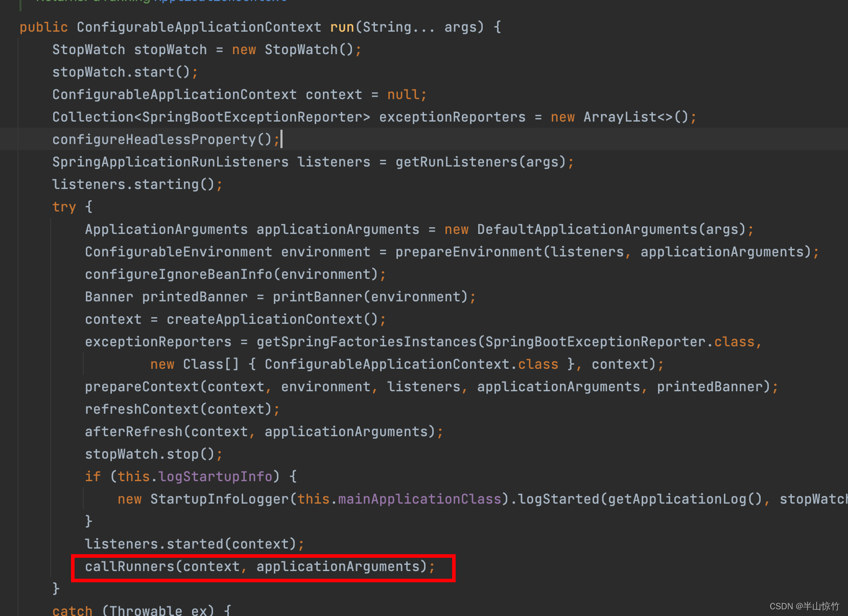Screen dimensions: 848x616
Task: Click printedBanner variable in Banner declaration
Action: coord(195,297)
